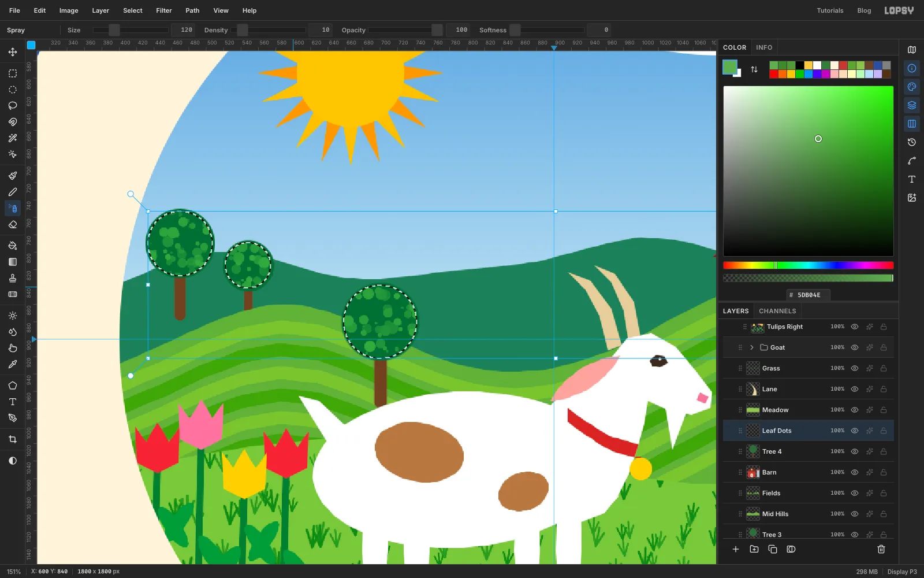
Task: Hide the Tulips Right layer
Action: [x=855, y=327]
